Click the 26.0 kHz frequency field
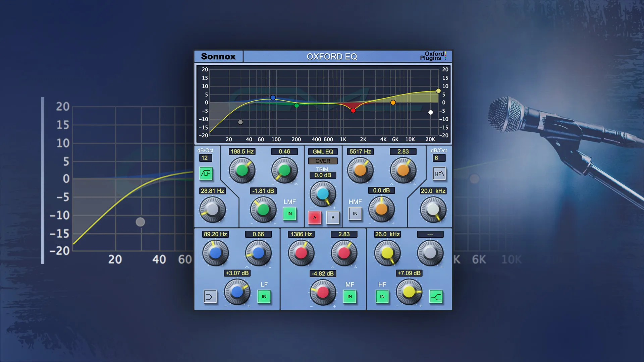 point(387,235)
